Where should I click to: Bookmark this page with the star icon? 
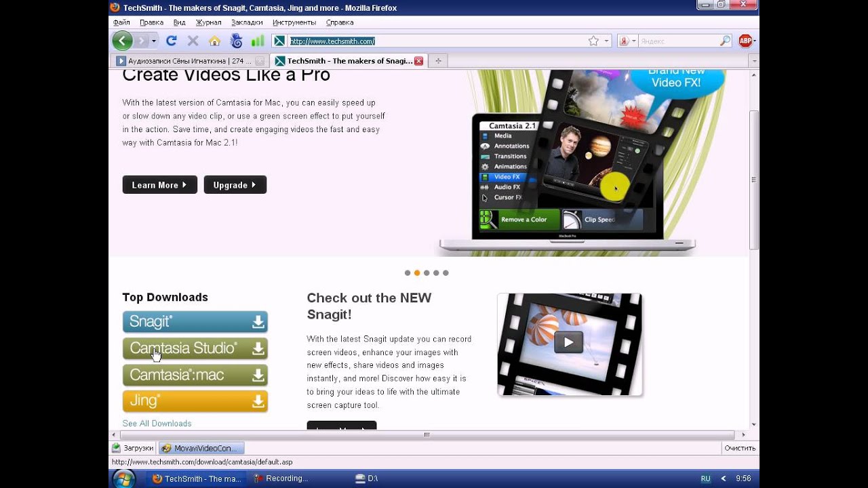(593, 41)
